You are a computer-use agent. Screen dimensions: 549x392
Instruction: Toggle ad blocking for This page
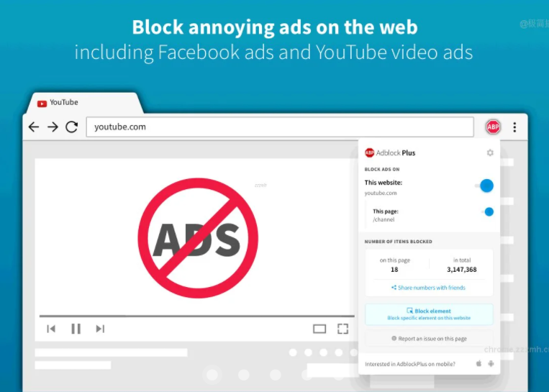487,211
